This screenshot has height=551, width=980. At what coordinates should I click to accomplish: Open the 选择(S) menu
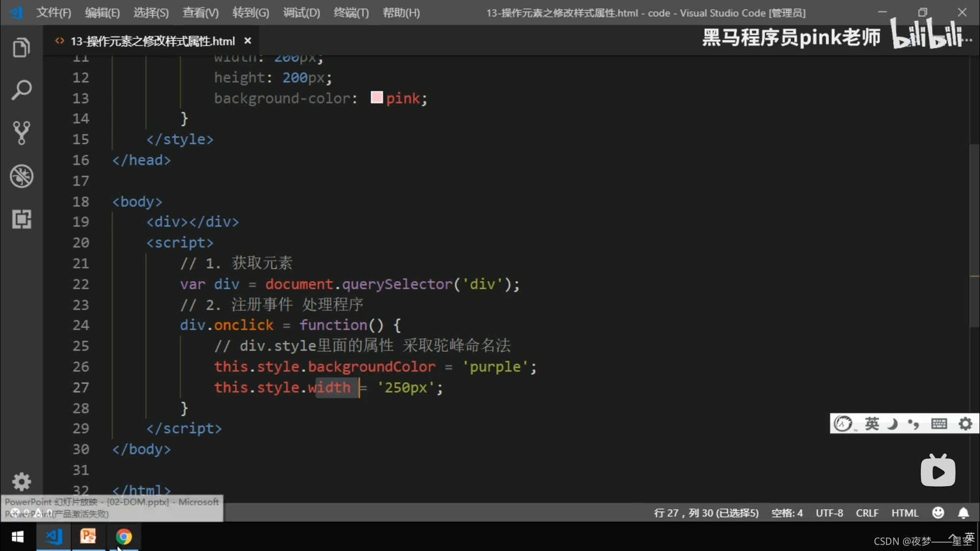[151, 13]
